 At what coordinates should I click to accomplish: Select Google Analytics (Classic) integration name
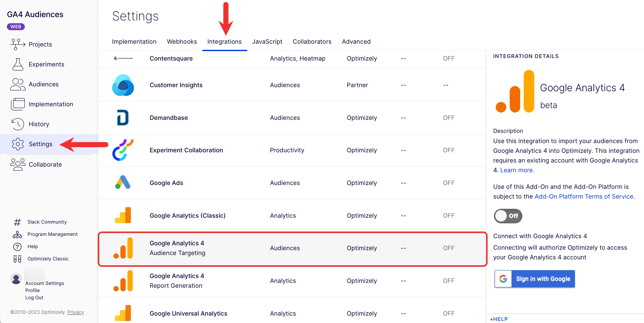tap(188, 216)
